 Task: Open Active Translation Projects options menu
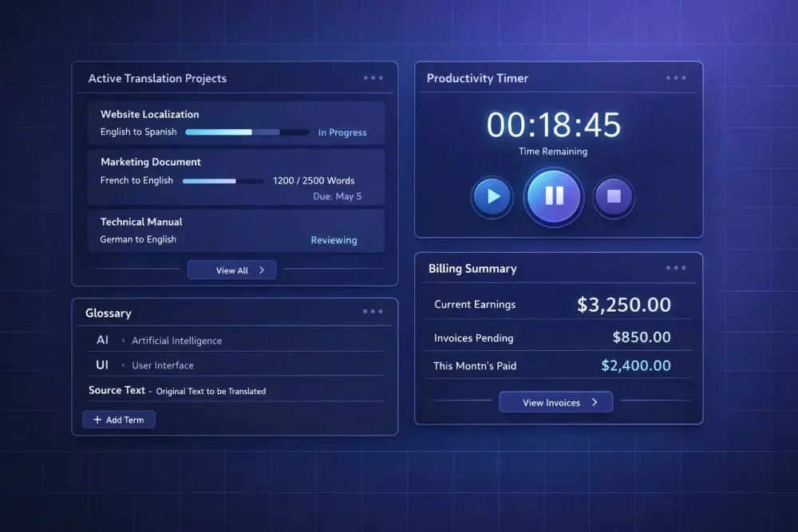point(373,78)
